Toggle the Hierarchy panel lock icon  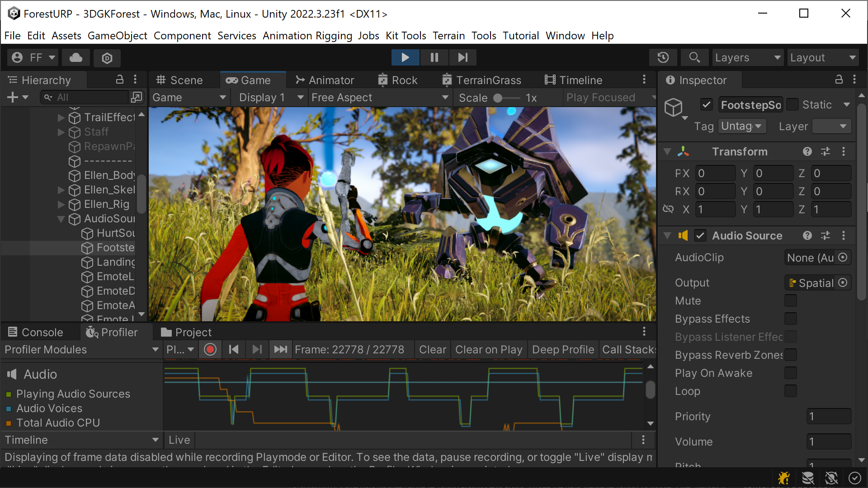click(120, 80)
